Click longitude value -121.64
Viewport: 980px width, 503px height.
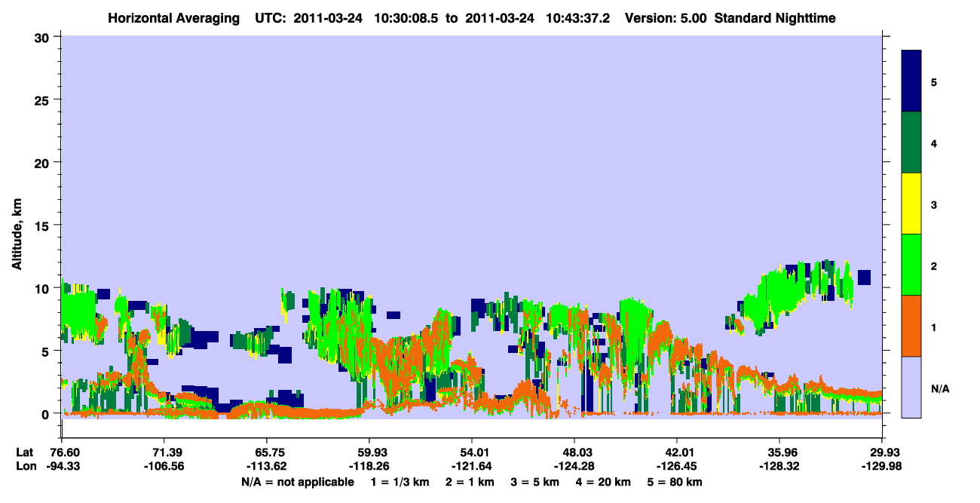point(471,467)
